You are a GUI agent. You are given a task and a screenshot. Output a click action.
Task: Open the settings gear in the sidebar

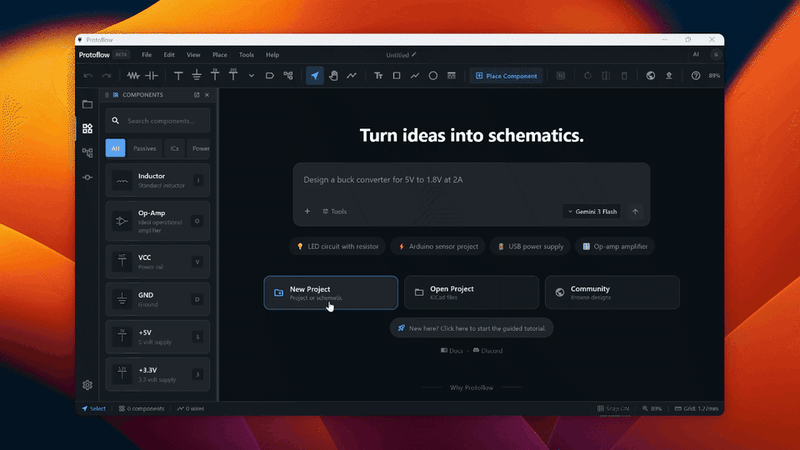tap(87, 385)
